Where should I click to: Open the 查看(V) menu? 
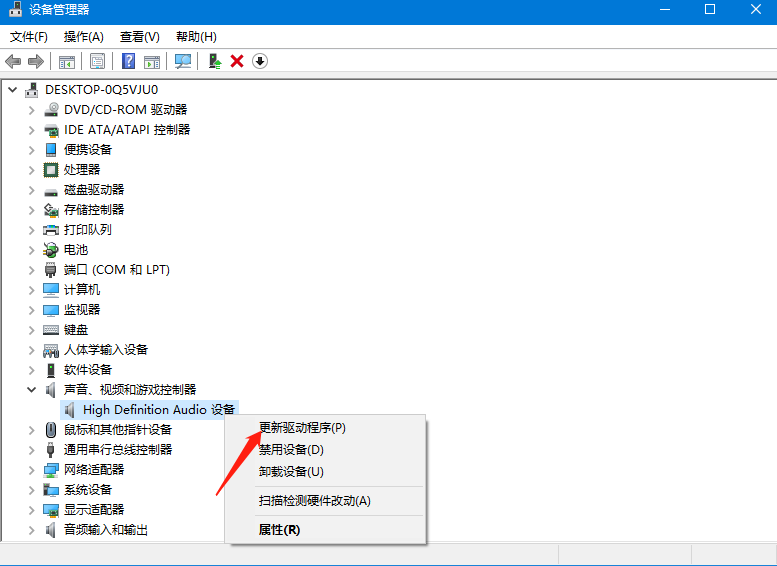pyautogui.click(x=140, y=37)
